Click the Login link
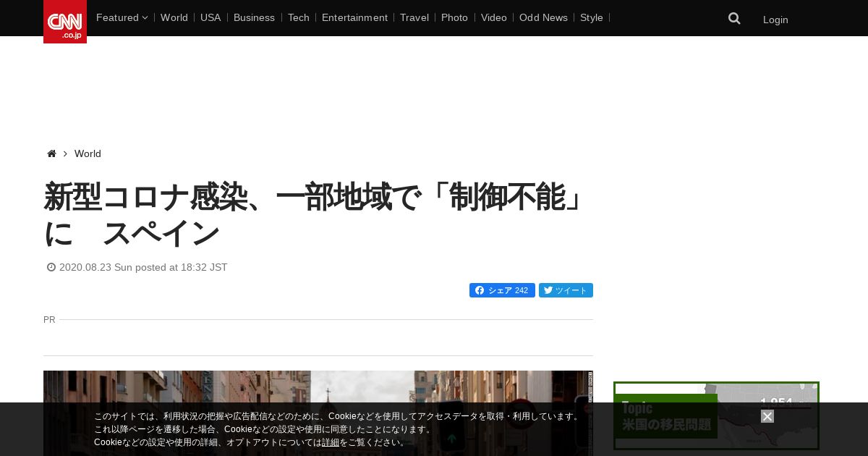This screenshot has height=456, width=868. point(775,20)
